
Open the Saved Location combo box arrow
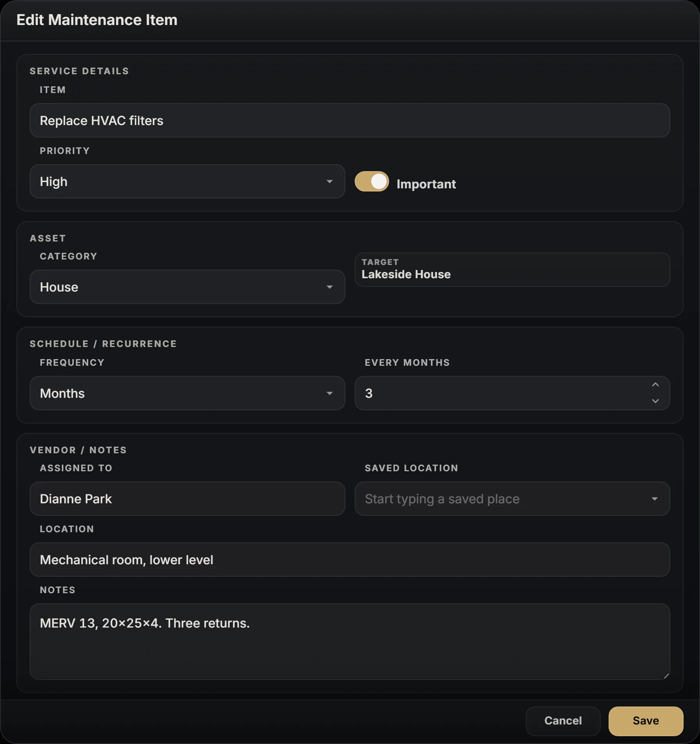654,499
